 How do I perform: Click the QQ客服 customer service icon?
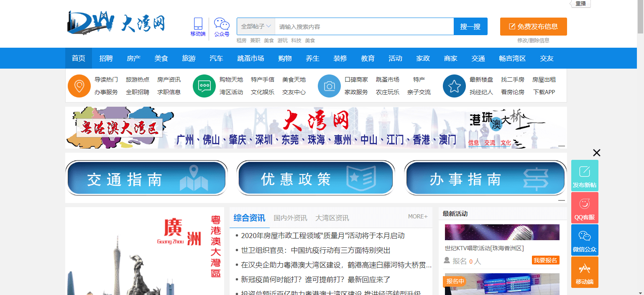tap(585, 207)
